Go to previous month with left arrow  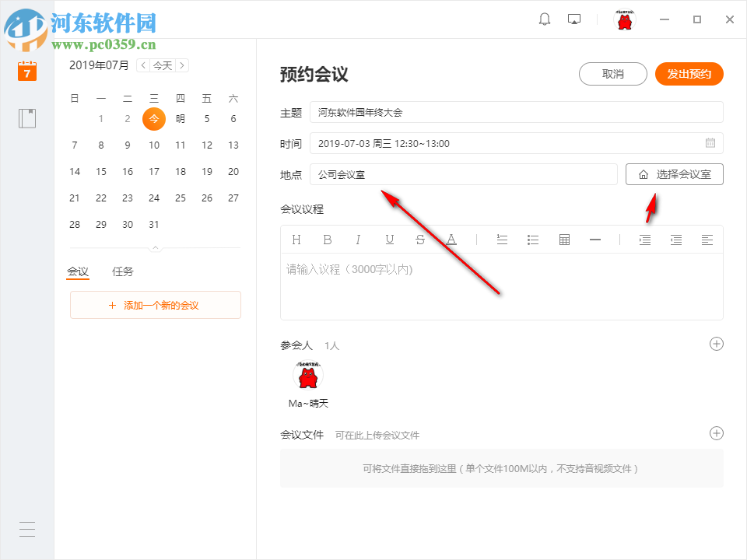pos(142,65)
